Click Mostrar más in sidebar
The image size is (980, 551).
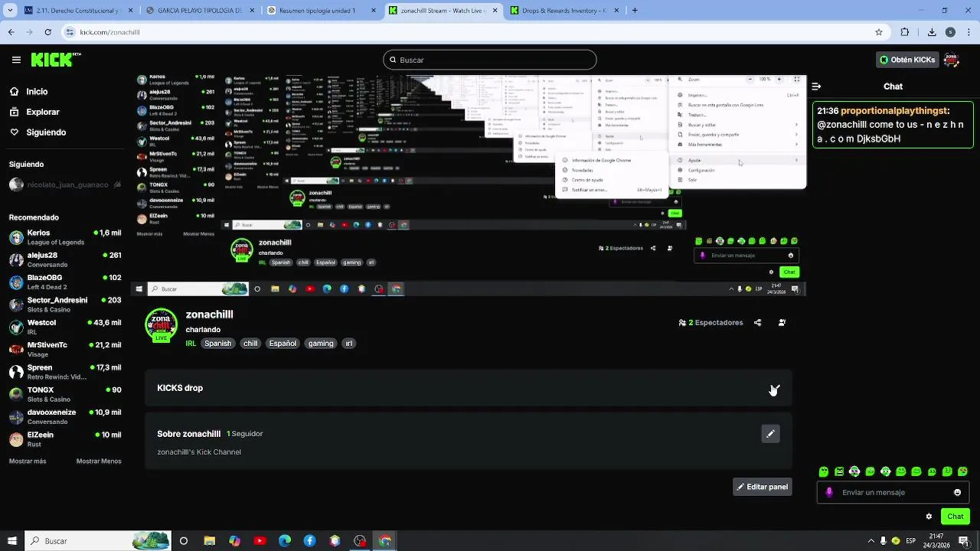(x=28, y=461)
